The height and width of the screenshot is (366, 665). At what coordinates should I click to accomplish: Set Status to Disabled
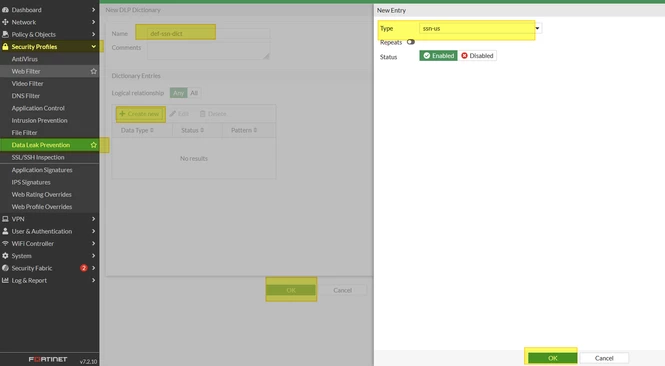pos(477,56)
